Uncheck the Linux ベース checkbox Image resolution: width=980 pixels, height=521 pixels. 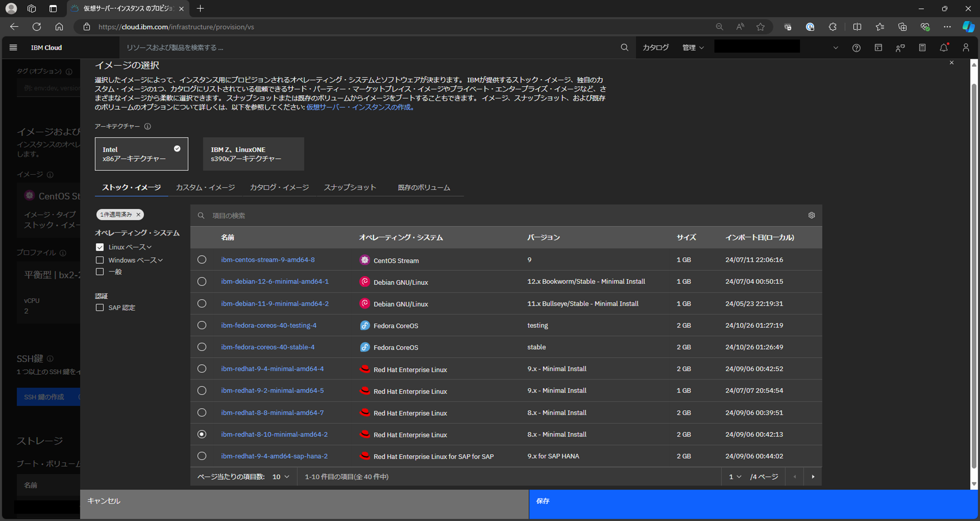click(100, 247)
